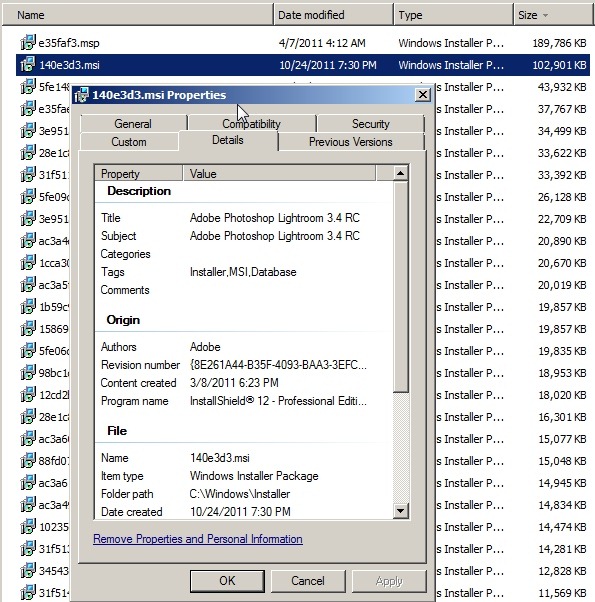Select the file icon of the 15,077 KB row
Image resolution: width=595 pixels, height=602 pixels.
point(28,438)
